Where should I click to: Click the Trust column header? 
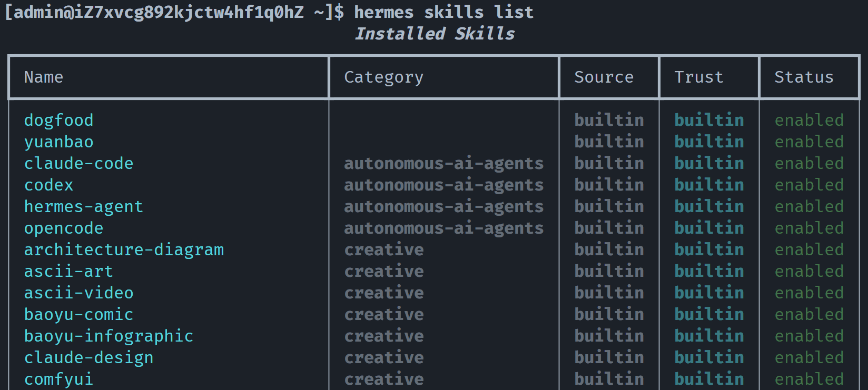coord(699,77)
